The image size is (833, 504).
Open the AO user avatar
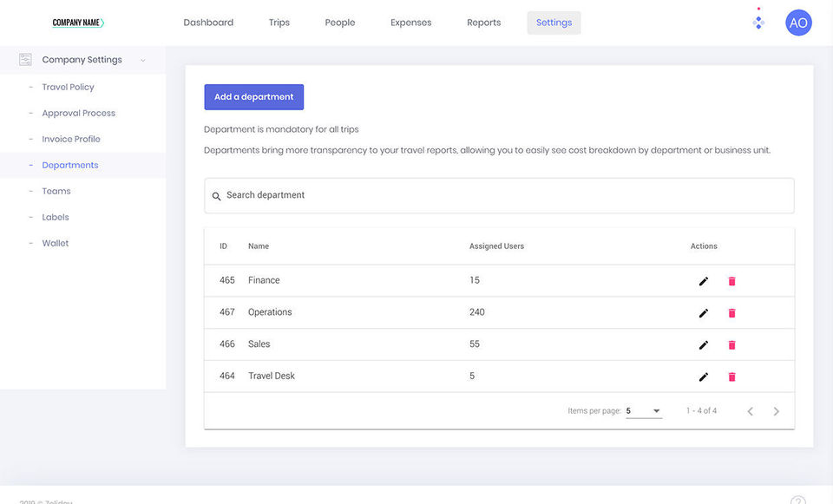(798, 23)
